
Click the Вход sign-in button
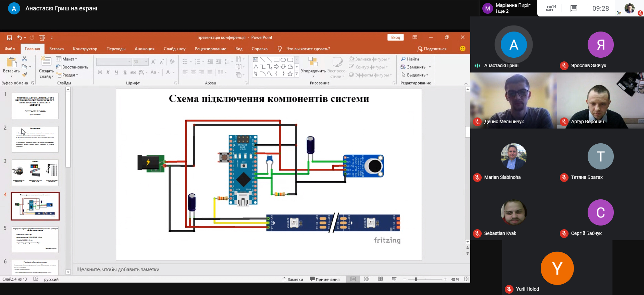point(395,38)
